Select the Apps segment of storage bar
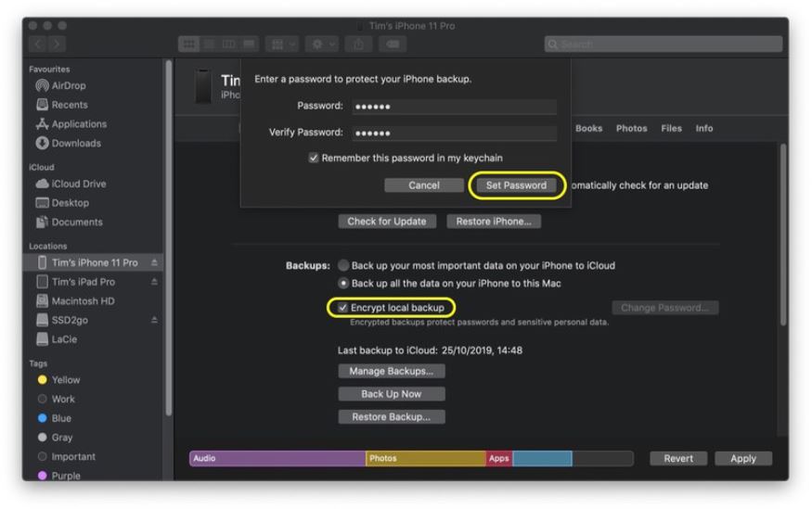This screenshot has width=812, height=509. (x=499, y=458)
